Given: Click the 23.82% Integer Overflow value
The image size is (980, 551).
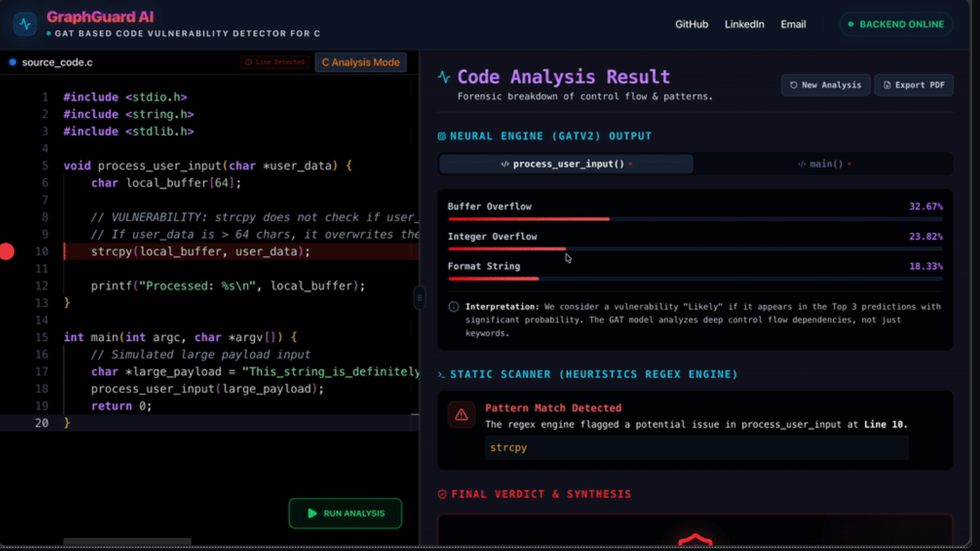Looking at the screenshot, I should click(926, 236).
